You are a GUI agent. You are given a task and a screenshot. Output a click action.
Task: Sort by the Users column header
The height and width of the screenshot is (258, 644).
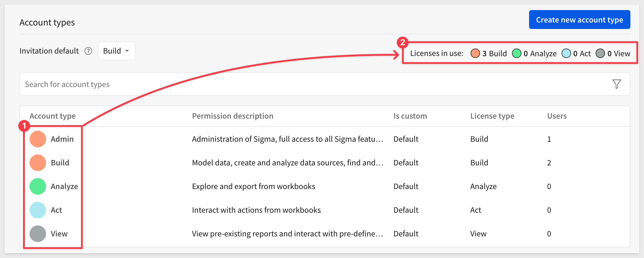(557, 116)
